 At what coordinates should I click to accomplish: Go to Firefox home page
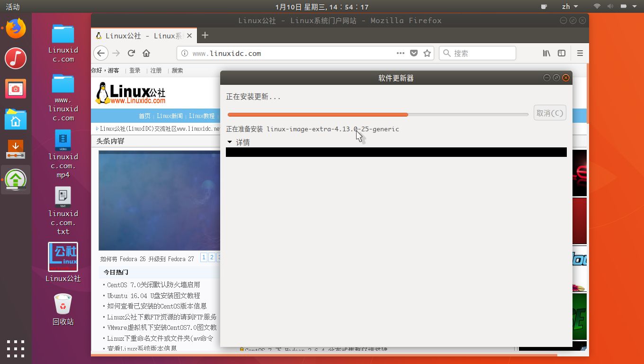(x=146, y=53)
